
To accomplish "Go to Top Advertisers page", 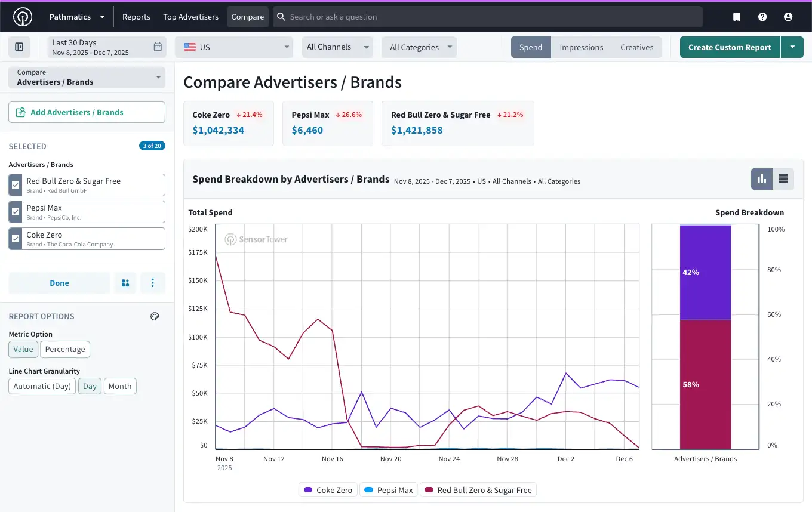I will click(191, 17).
